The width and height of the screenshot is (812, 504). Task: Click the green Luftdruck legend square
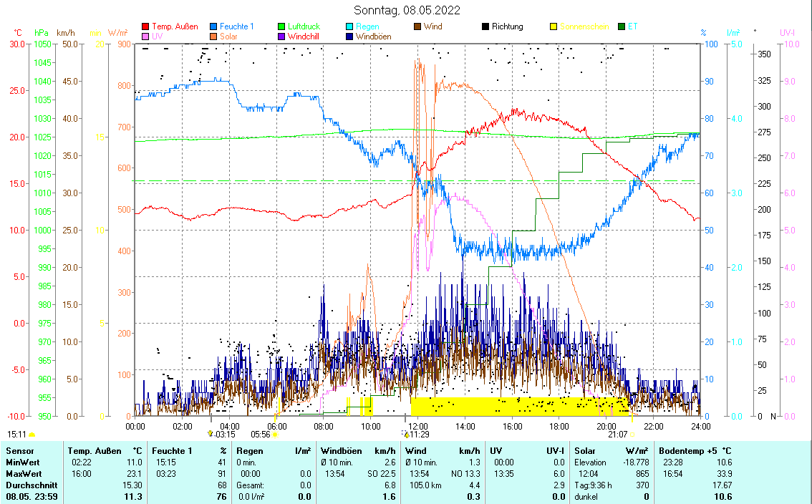tap(281, 26)
